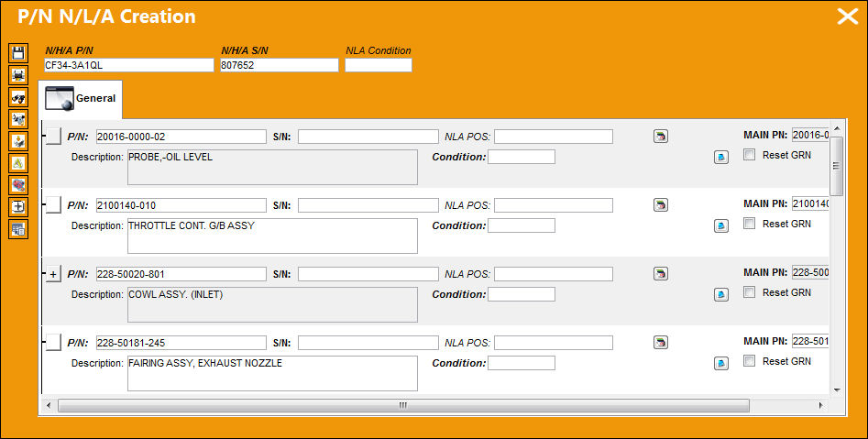Viewport: 868px width, 439px height.
Task: Click the horizontal scrollbar right arrow
Action: (821, 405)
